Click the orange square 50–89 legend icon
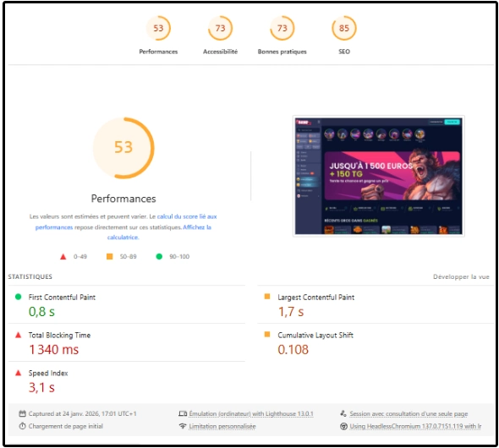The height and width of the screenshot is (448, 499). coord(109,256)
